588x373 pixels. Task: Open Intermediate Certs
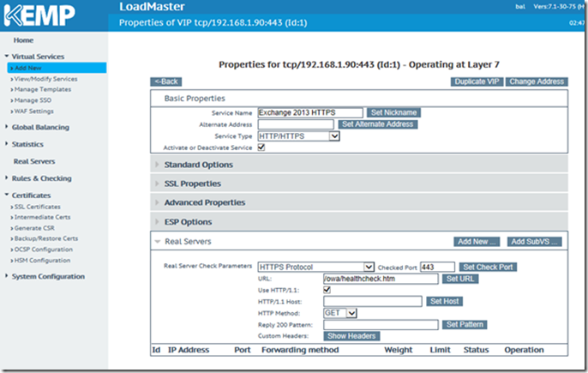(42, 217)
